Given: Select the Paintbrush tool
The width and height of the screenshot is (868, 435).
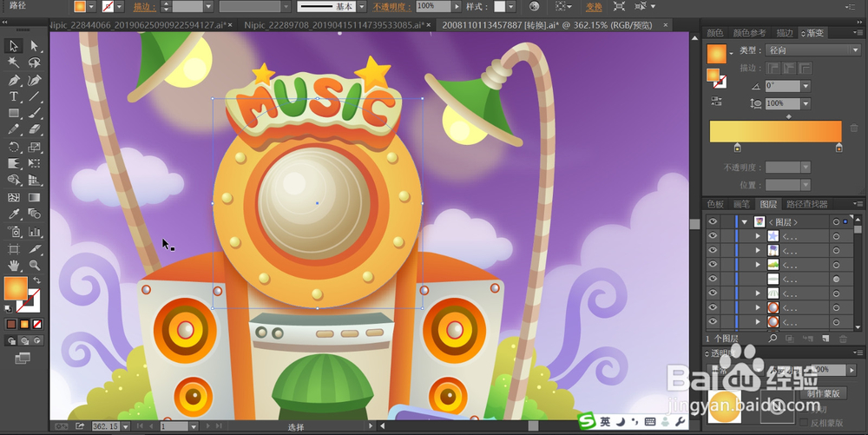Looking at the screenshot, I should point(35,113).
